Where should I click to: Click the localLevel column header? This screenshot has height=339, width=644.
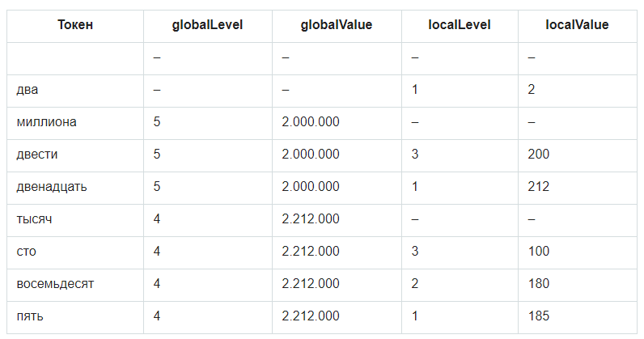click(x=459, y=25)
